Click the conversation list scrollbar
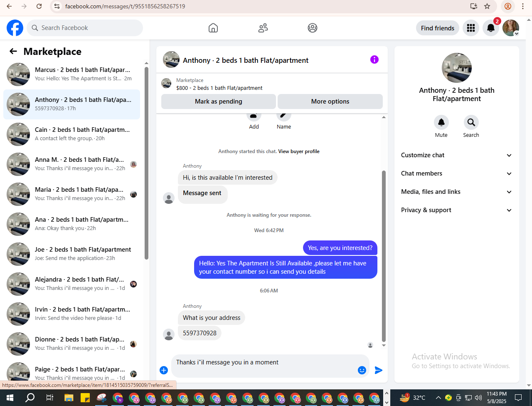This screenshot has height=406, width=532. pyautogui.click(x=146, y=163)
